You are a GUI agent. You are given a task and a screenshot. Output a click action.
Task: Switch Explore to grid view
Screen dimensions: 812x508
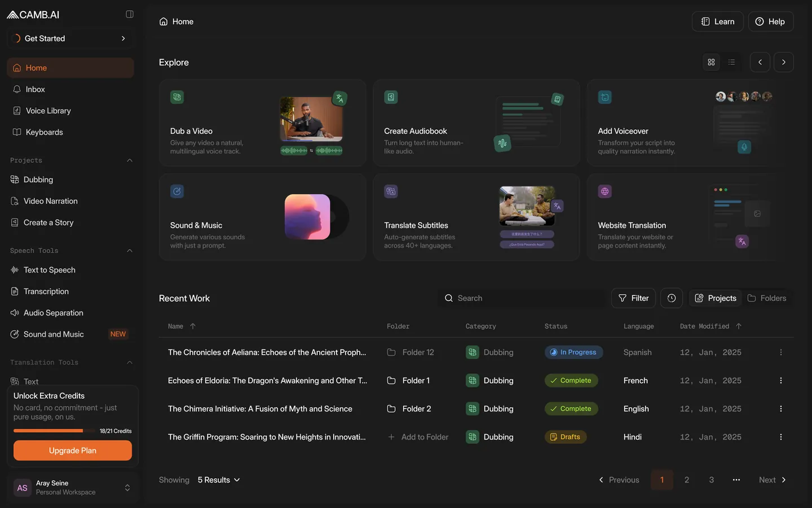711,62
